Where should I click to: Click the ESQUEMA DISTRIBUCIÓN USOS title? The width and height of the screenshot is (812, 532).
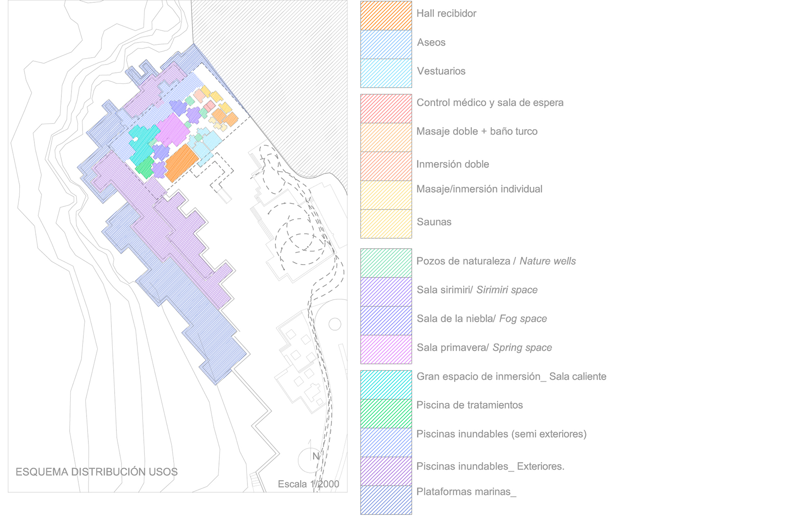coord(96,472)
